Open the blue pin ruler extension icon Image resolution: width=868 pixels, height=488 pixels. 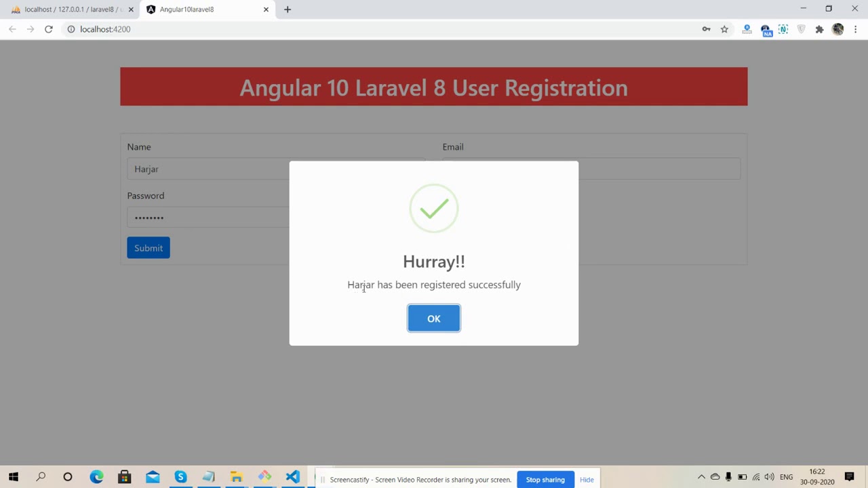coord(747,29)
